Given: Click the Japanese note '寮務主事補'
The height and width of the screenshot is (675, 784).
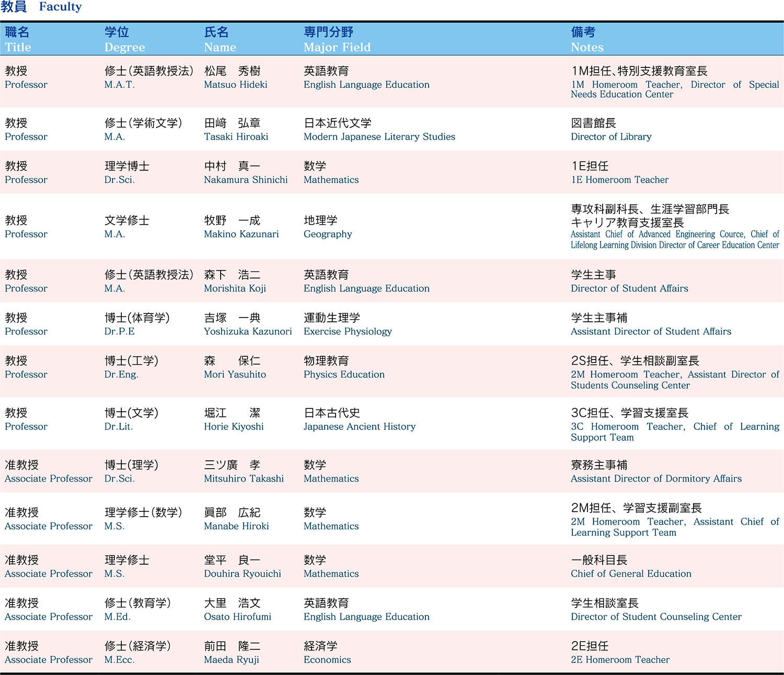Looking at the screenshot, I should [x=599, y=465].
